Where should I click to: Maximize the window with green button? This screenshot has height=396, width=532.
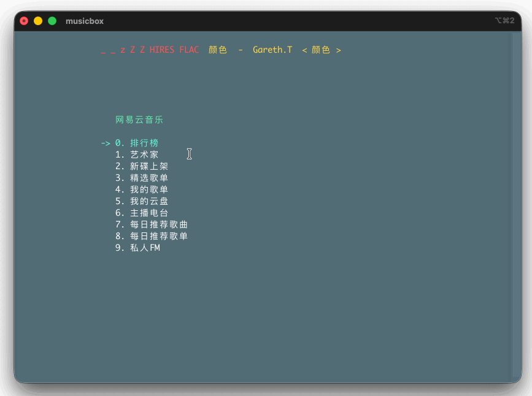point(52,21)
